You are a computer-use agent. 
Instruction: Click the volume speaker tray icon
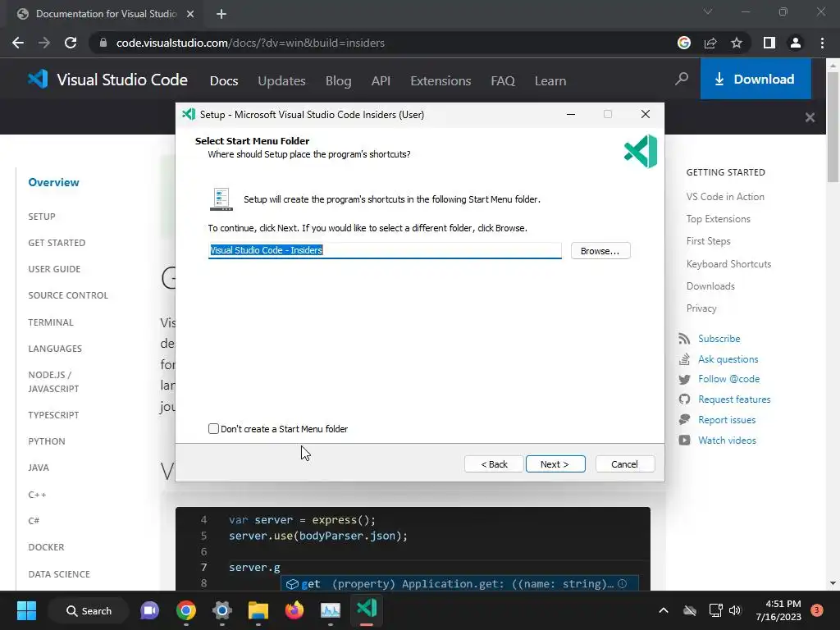point(735,610)
